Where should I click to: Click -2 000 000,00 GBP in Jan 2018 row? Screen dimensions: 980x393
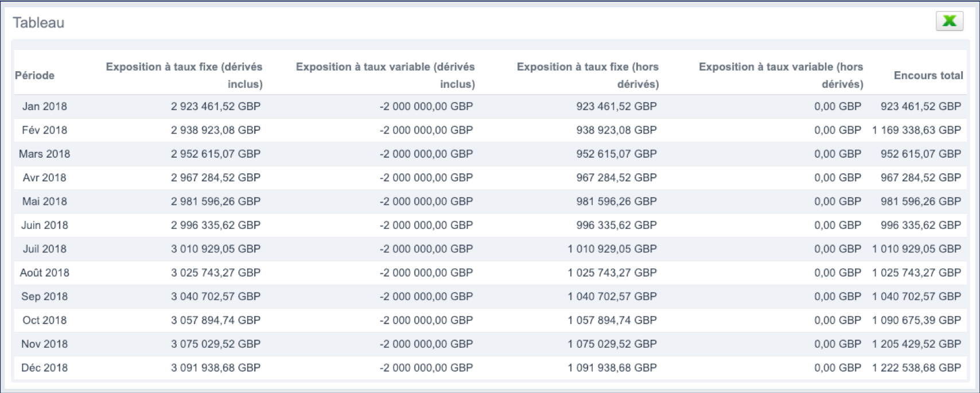426,106
